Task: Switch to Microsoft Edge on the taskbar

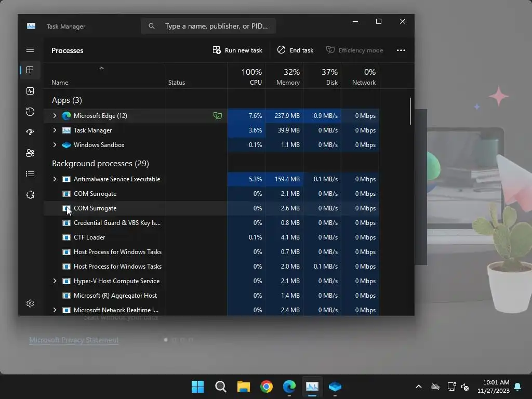Action: (289, 387)
